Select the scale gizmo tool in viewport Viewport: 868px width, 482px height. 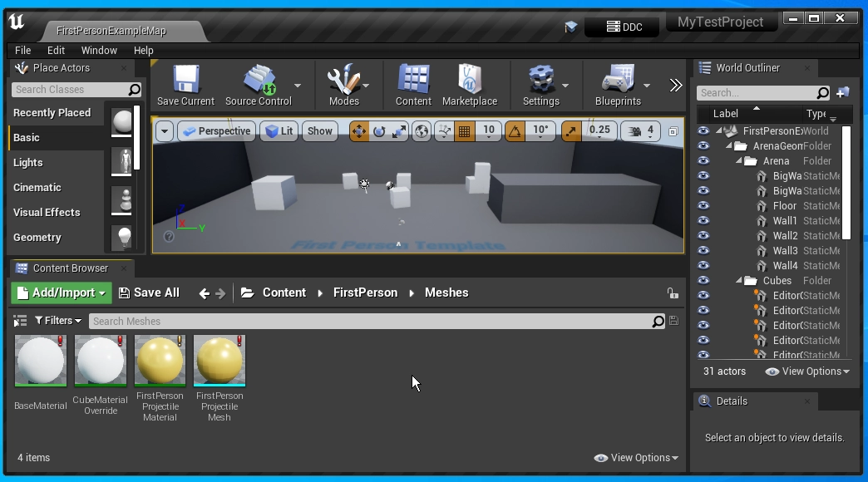[399, 131]
